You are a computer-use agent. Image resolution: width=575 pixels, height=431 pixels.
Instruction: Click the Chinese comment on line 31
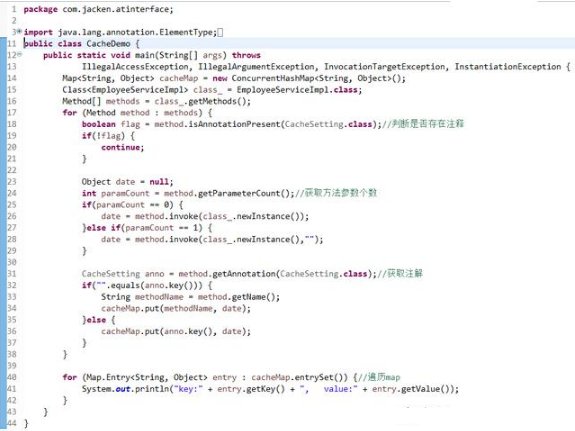coord(400,273)
